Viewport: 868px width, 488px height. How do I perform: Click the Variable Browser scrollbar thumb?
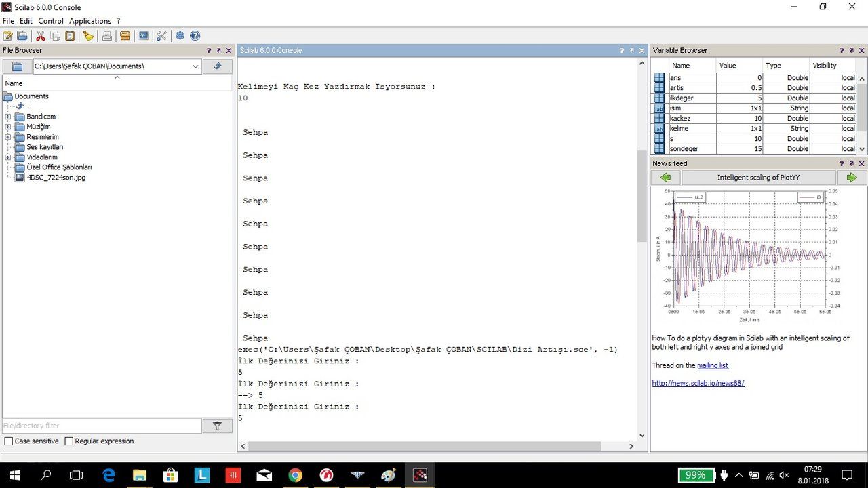[x=863, y=108]
